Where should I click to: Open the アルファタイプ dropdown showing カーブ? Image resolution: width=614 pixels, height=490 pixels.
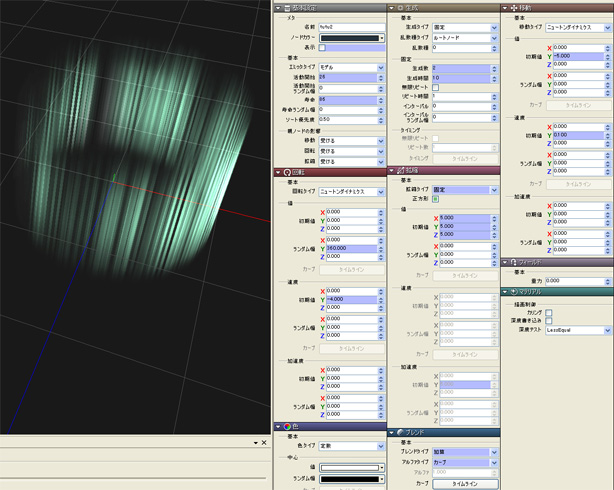point(465,463)
